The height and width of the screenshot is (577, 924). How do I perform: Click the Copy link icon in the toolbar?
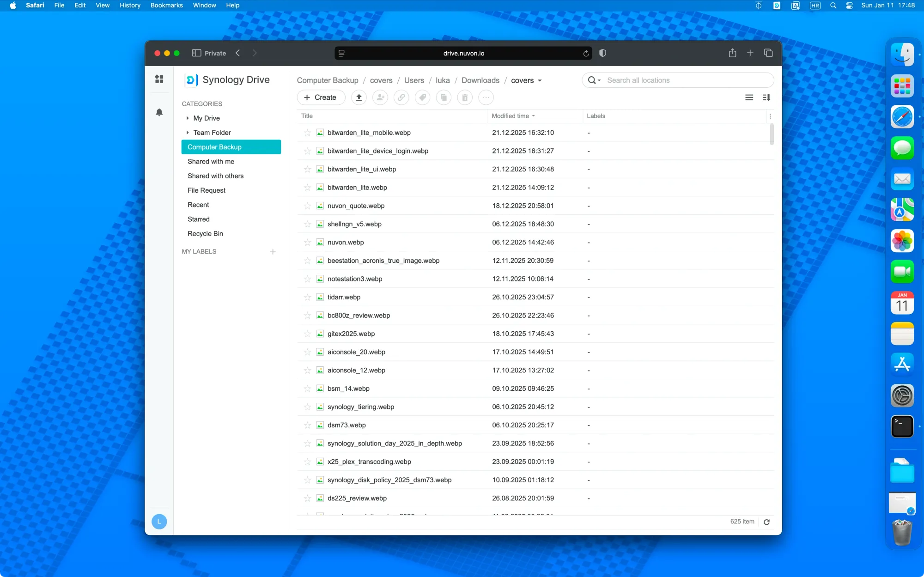tap(401, 97)
